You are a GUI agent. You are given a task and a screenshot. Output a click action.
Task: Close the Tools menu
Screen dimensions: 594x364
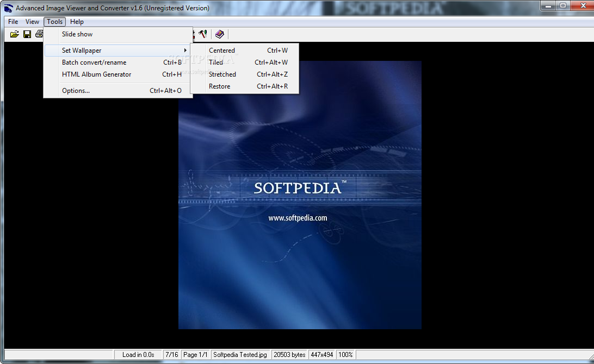click(54, 22)
